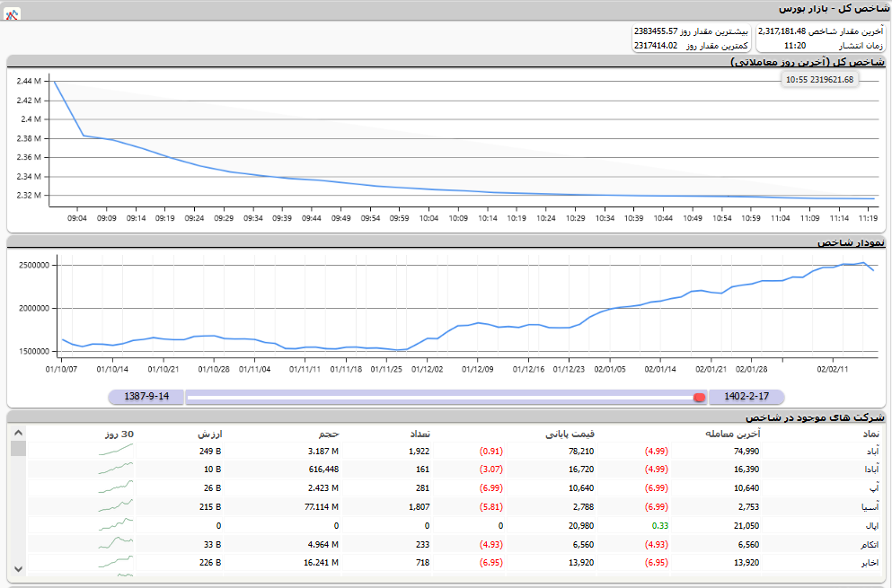Screen dimensions: 892x588
Task: Click the 10:55 tooltip on intraday chart
Action: coord(818,80)
